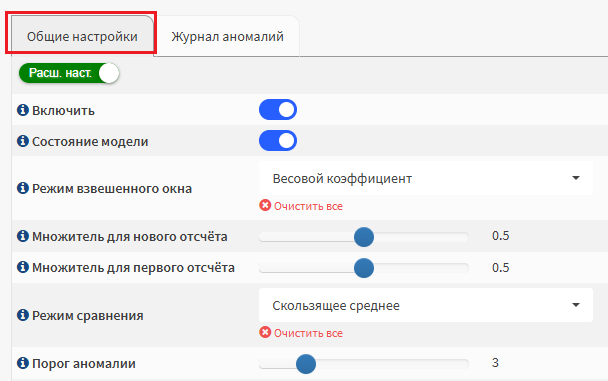Click the Множитель для нового отсчёта slider track
The height and width of the screenshot is (381, 608).
tap(364, 237)
